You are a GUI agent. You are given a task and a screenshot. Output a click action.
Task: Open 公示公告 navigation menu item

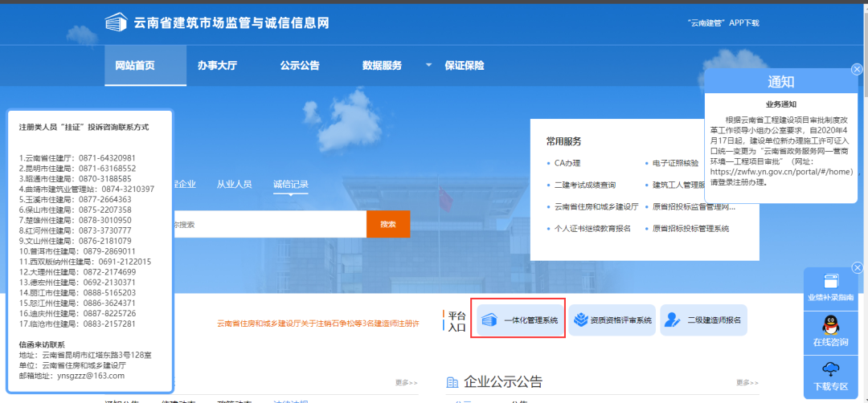pyautogui.click(x=300, y=66)
